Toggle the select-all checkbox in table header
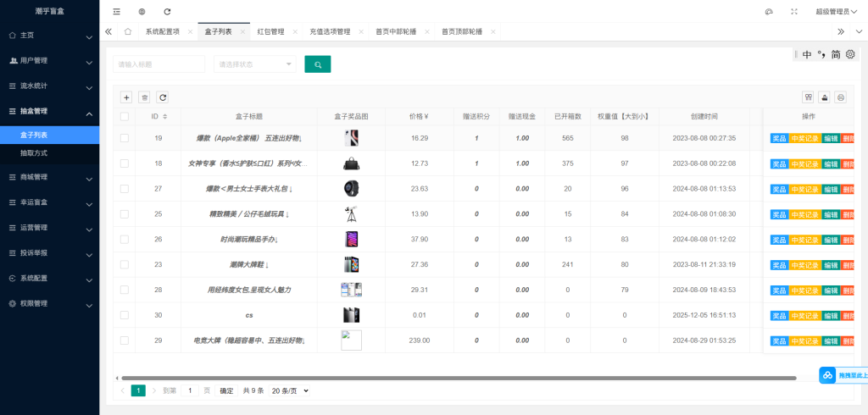The width and height of the screenshot is (868, 415). pos(125,116)
